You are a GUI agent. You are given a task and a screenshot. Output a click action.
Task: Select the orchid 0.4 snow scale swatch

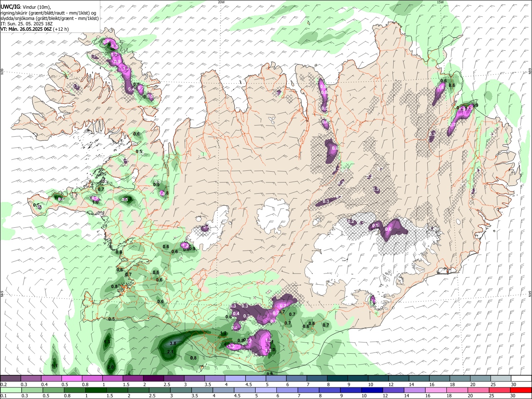tap(51, 379)
